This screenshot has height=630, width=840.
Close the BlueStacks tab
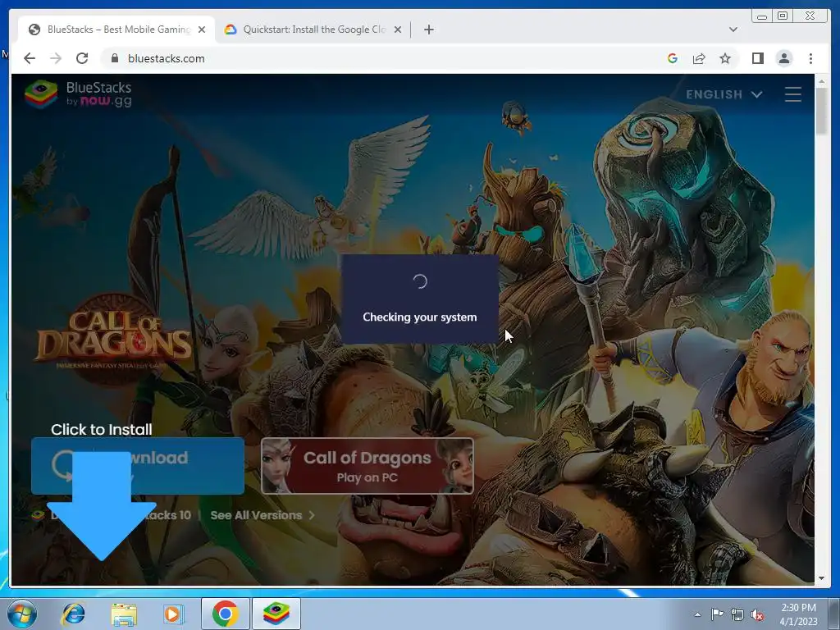coord(202,30)
